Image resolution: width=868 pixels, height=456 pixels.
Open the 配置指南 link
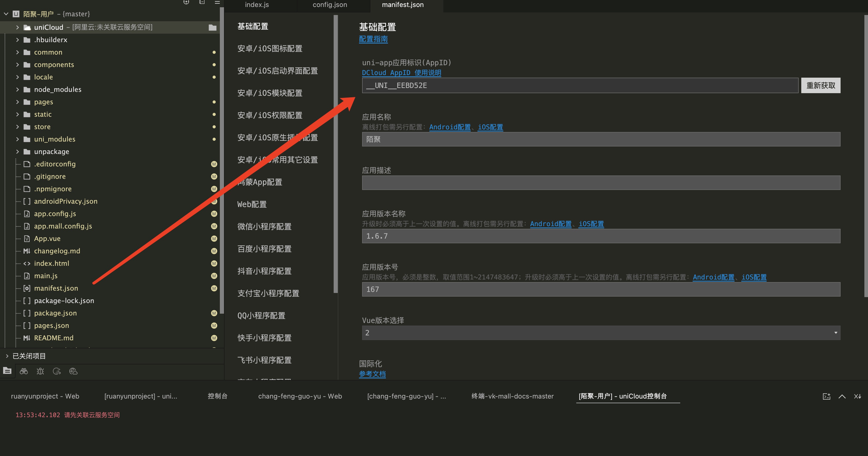pyautogui.click(x=373, y=39)
